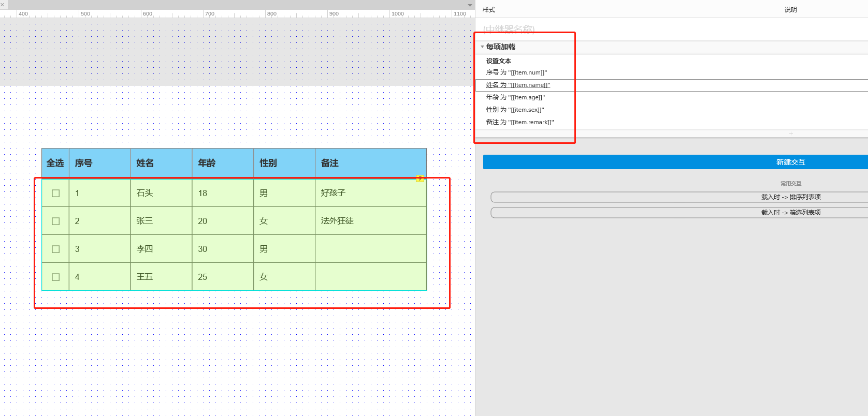Tick the checkbox in row 石头
The width and height of the screenshot is (868, 416).
point(56,193)
